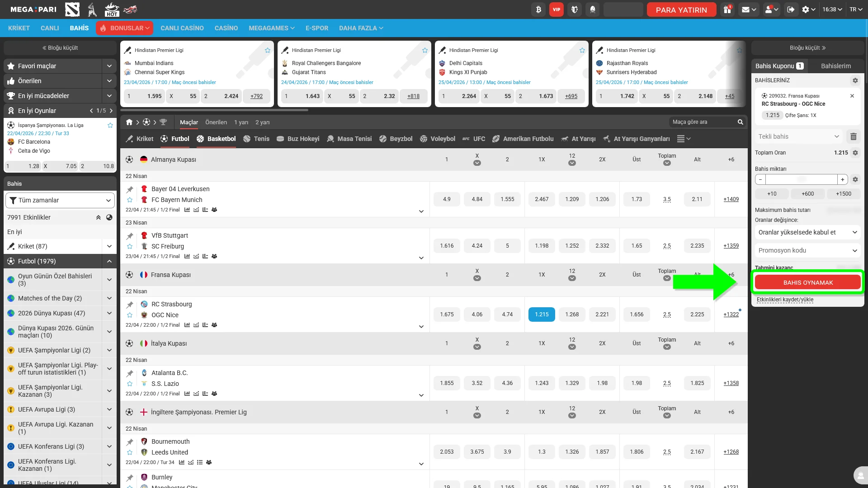Star the Bournemouth match
This screenshot has height=488, width=868.
pos(130,452)
